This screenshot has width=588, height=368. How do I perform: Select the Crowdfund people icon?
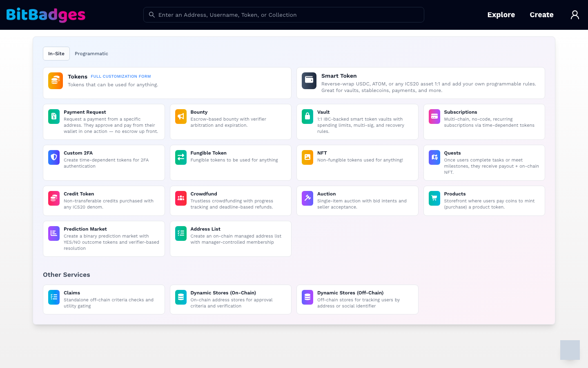[x=181, y=198]
